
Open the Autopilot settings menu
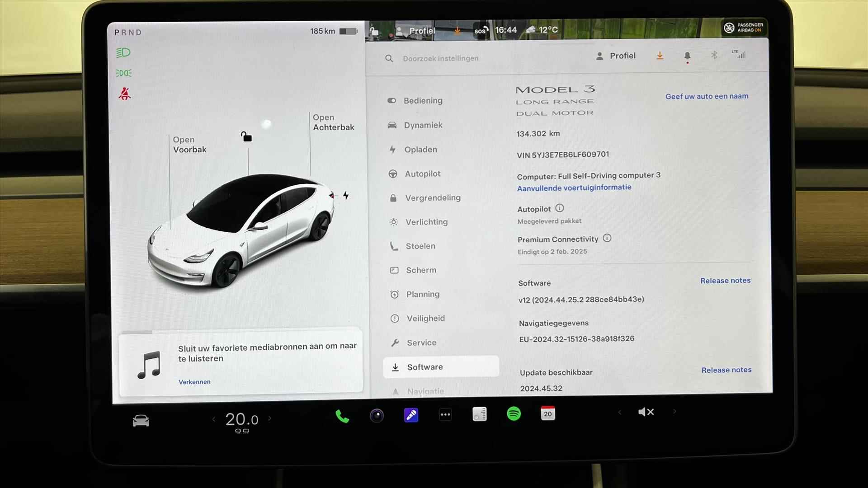[x=423, y=174]
